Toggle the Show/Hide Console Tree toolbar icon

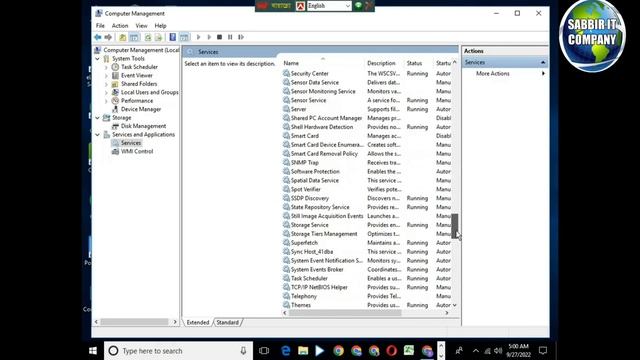pyautogui.click(x=134, y=37)
